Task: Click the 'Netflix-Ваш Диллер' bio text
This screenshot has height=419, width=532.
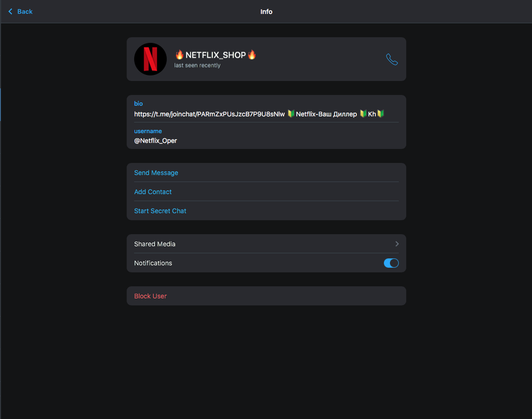Action: 327,114
